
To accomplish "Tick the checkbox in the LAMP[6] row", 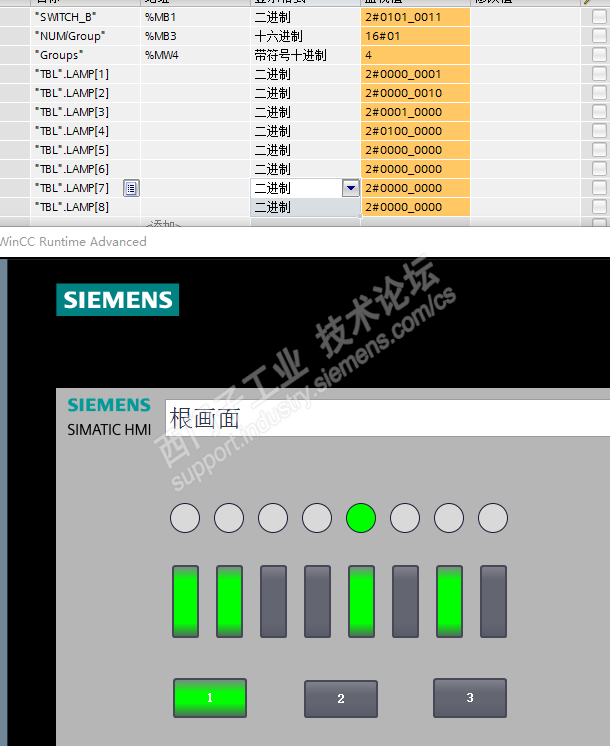I will (x=600, y=169).
